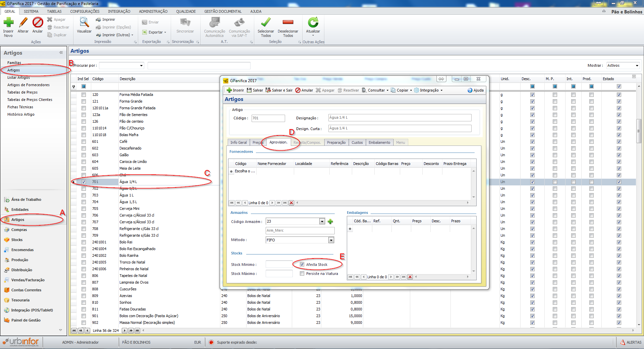644x349 pixels.
Task: Click Salvar e Sair in dialog toolbar
Action: coord(279,90)
